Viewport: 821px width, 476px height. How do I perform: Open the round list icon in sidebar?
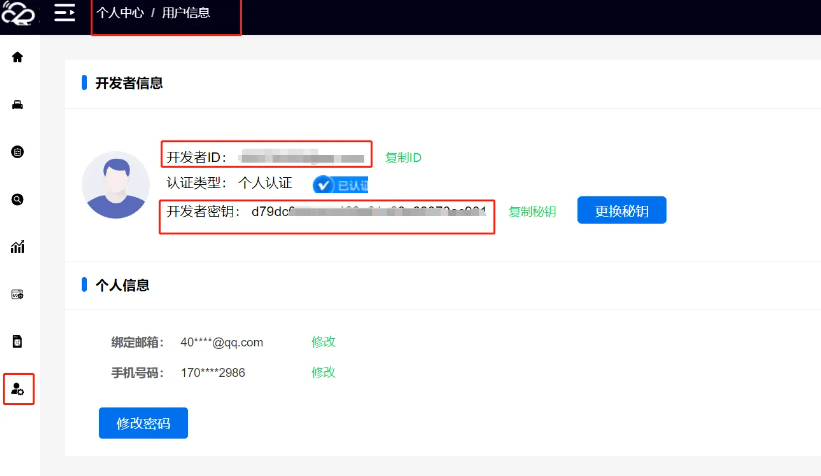tap(17, 152)
